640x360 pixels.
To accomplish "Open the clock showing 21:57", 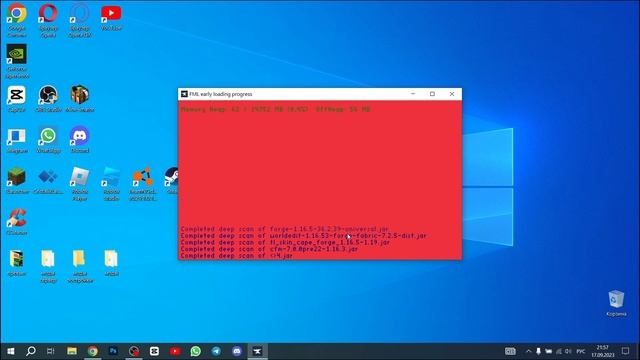I will pyautogui.click(x=602, y=351).
